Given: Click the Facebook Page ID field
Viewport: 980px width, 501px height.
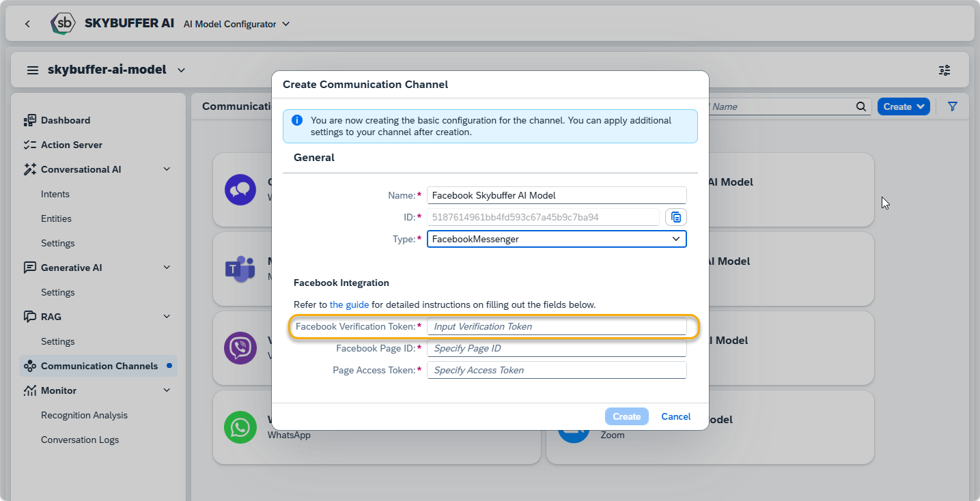Looking at the screenshot, I should [x=557, y=348].
